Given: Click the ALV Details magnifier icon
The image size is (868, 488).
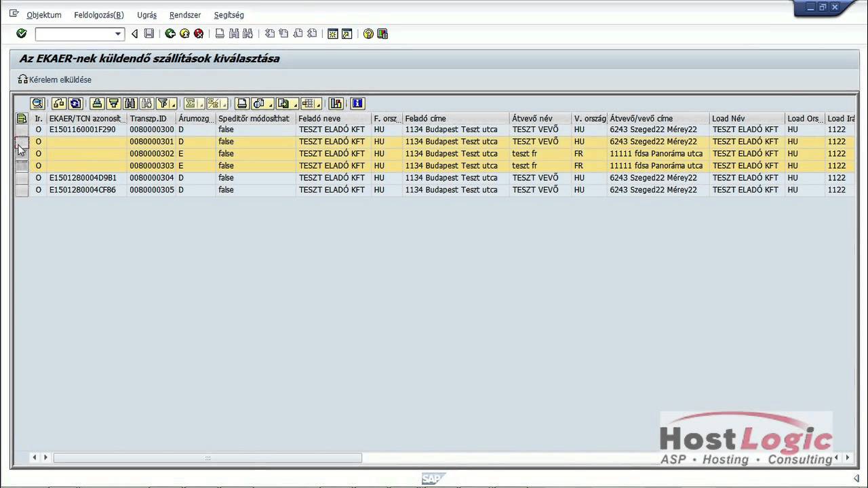Looking at the screenshot, I should coord(37,104).
